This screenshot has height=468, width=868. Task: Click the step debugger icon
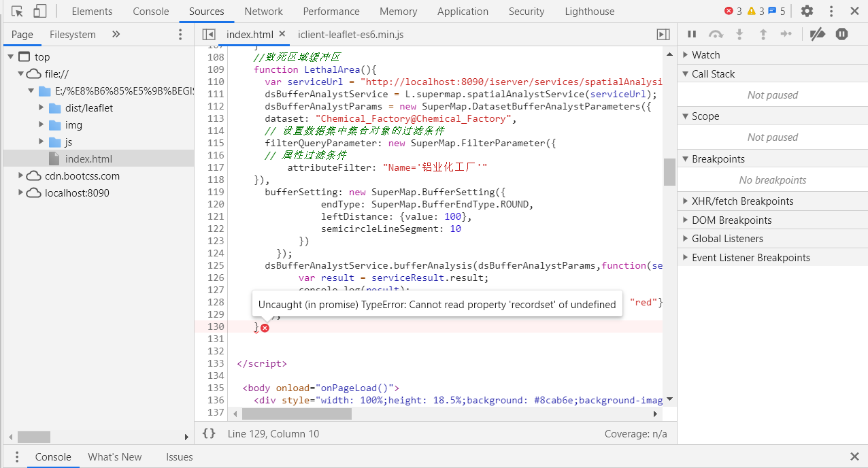(786, 34)
